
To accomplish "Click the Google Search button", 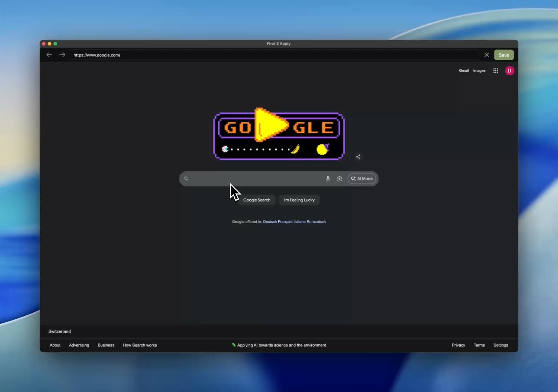I will pyautogui.click(x=256, y=200).
